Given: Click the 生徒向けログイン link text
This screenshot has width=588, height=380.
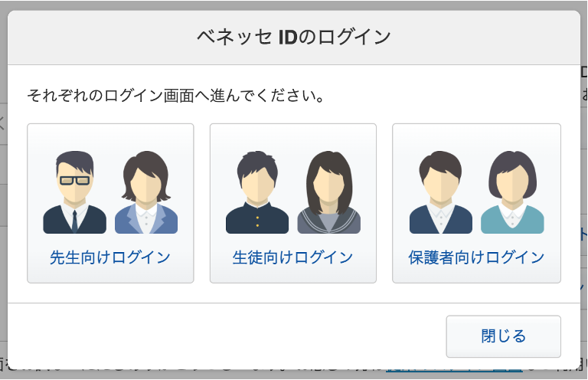Looking at the screenshot, I should pyautogui.click(x=293, y=257).
